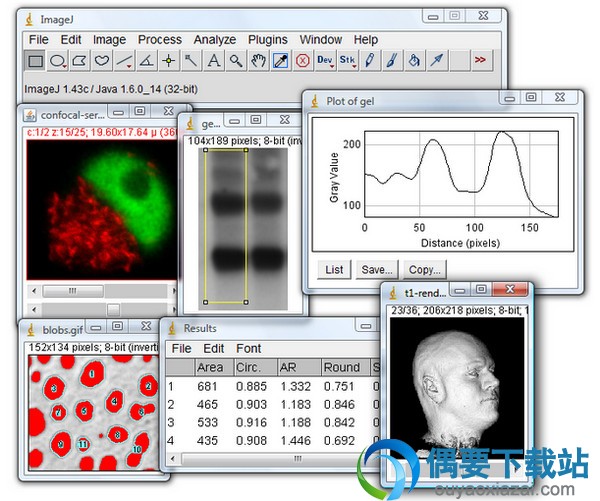Open the Analyze menu

tap(215, 40)
